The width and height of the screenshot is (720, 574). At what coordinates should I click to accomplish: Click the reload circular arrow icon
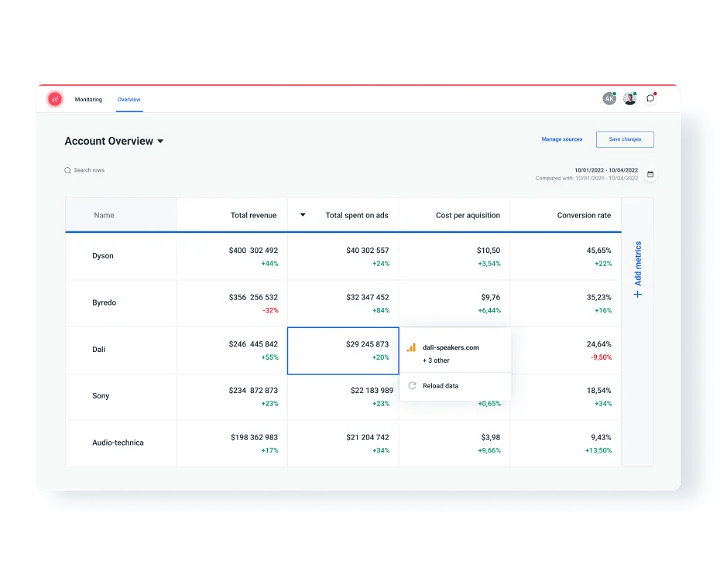coord(412,386)
